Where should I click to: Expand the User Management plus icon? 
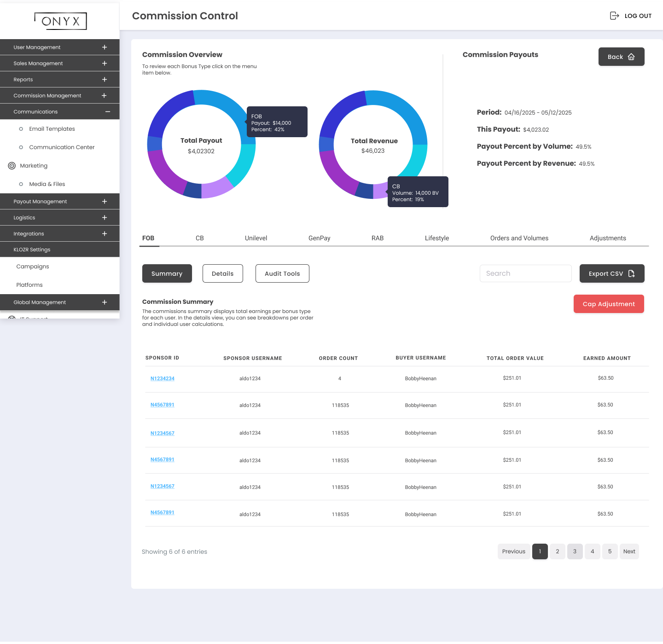pos(105,47)
